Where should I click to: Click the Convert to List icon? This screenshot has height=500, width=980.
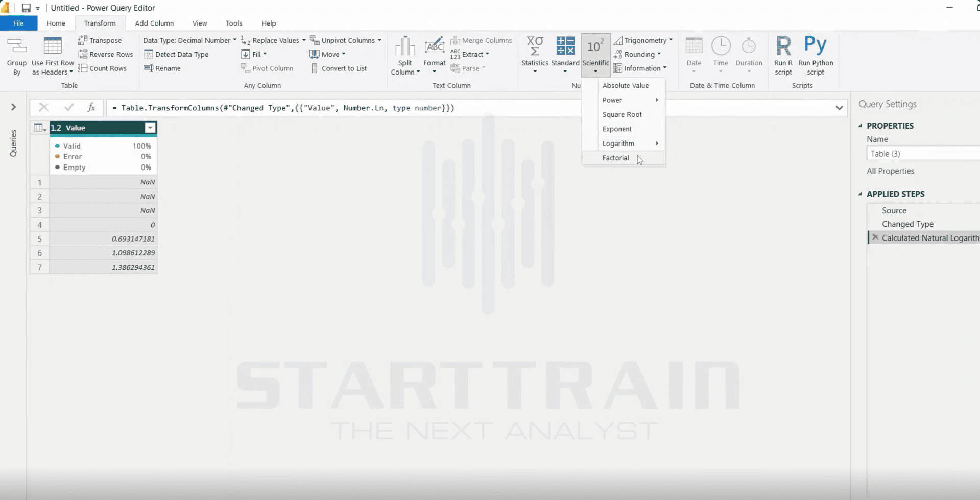(x=315, y=68)
